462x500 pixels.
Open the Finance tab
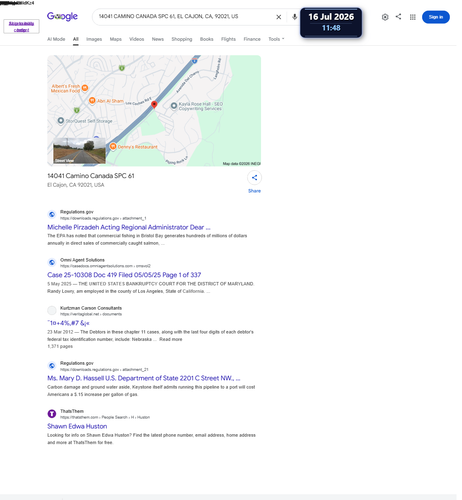pyautogui.click(x=252, y=39)
